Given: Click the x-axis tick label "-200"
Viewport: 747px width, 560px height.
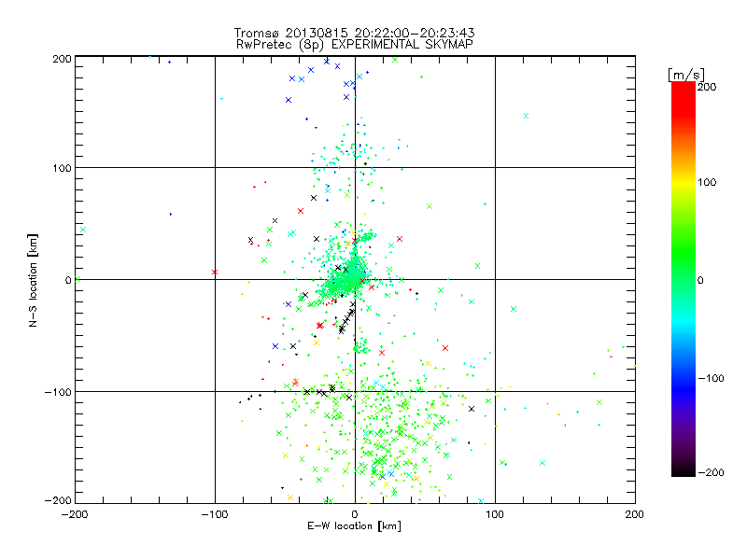Looking at the screenshot, I should click(75, 514).
